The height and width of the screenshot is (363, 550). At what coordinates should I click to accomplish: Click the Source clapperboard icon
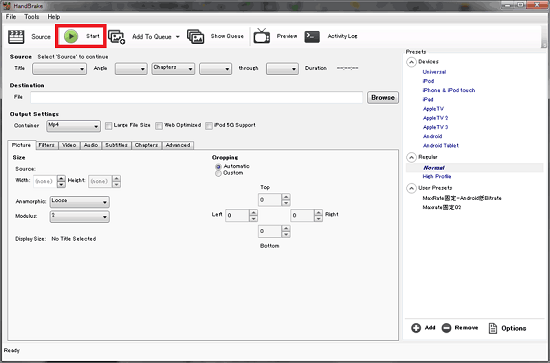pos(16,36)
